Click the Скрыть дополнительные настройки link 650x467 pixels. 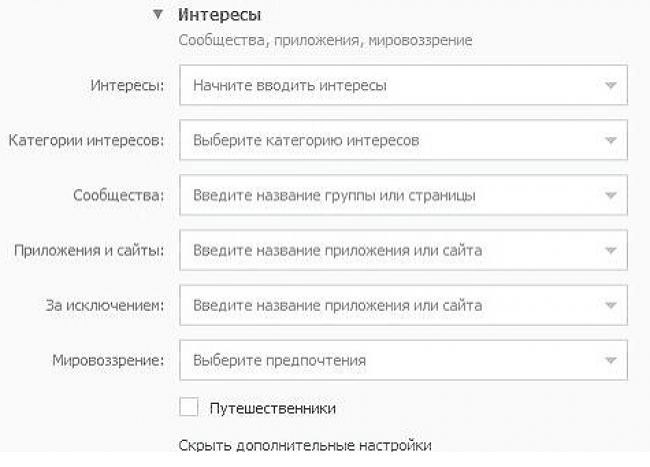305,445
